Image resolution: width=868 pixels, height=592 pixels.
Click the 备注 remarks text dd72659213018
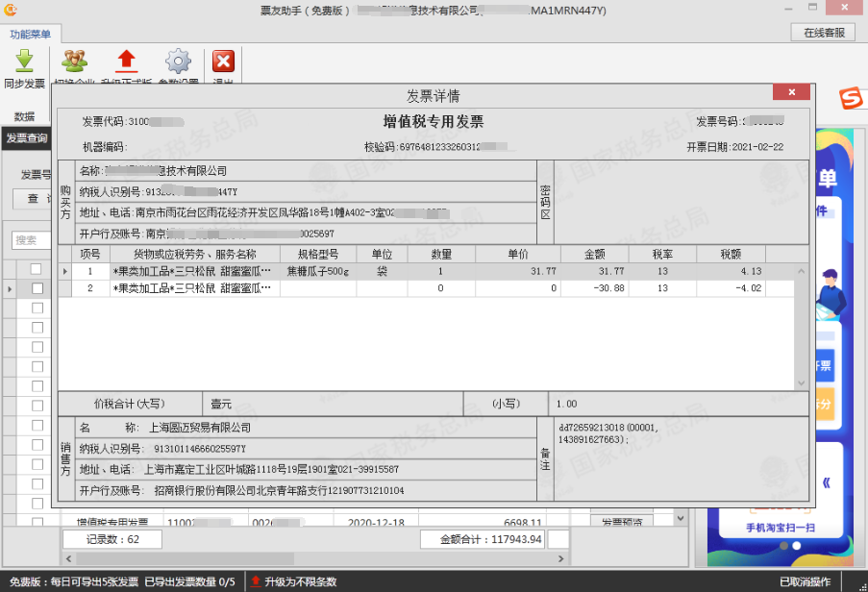pyautogui.click(x=608, y=433)
